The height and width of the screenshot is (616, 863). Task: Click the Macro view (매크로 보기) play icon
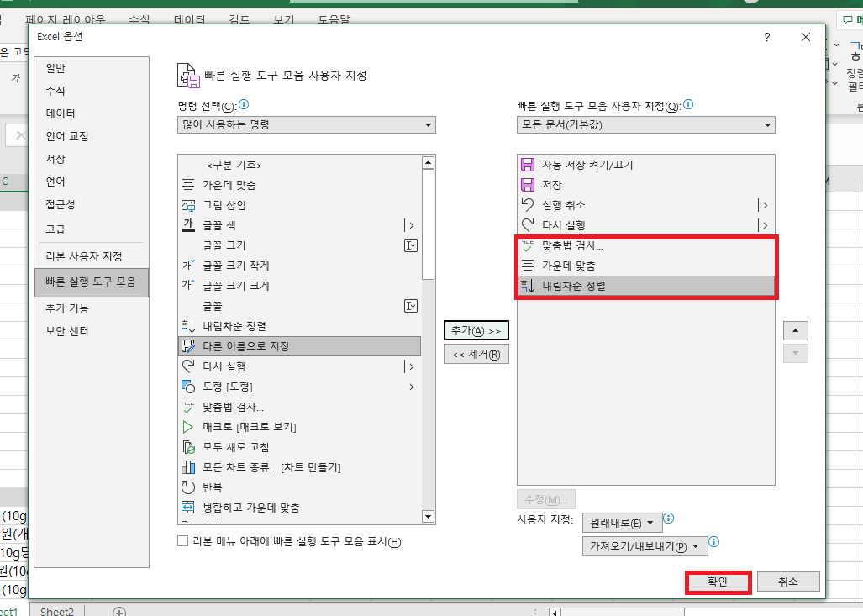pyautogui.click(x=188, y=427)
